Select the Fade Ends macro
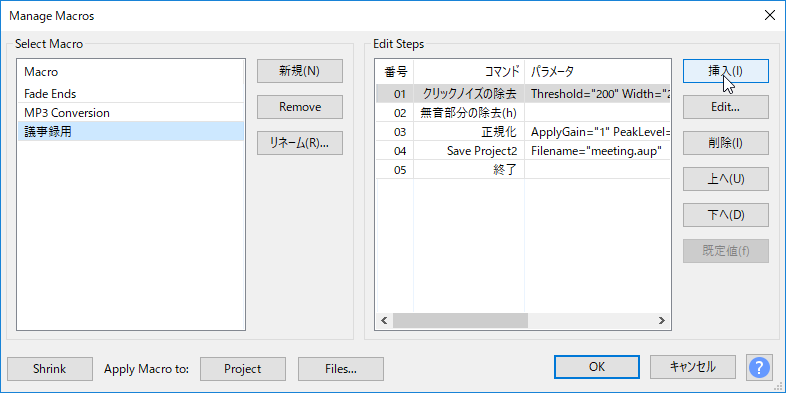786x393 pixels. pos(131,93)
